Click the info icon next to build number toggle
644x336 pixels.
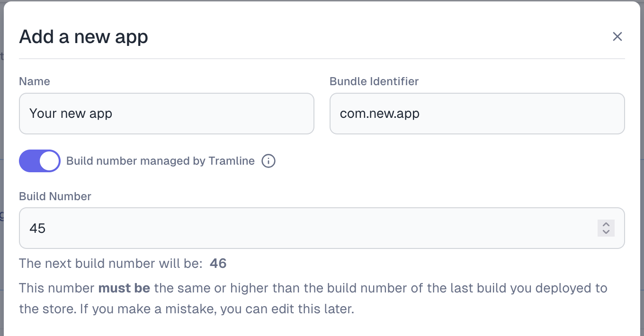coord(268,161)
